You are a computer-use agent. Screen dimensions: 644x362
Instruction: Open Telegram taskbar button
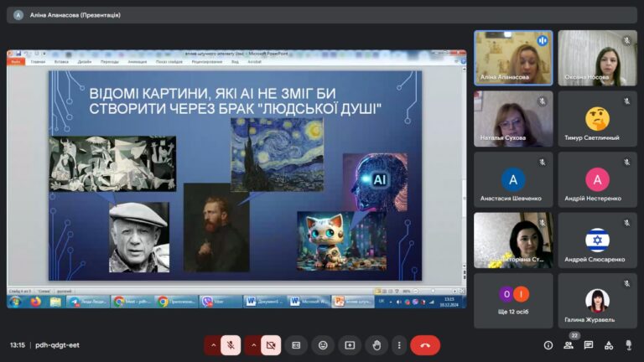(88, 302)
